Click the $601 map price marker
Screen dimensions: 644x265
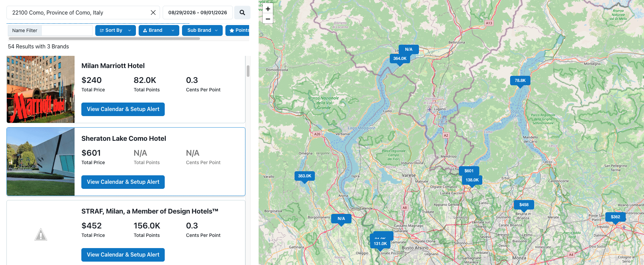tap(469, 171)
